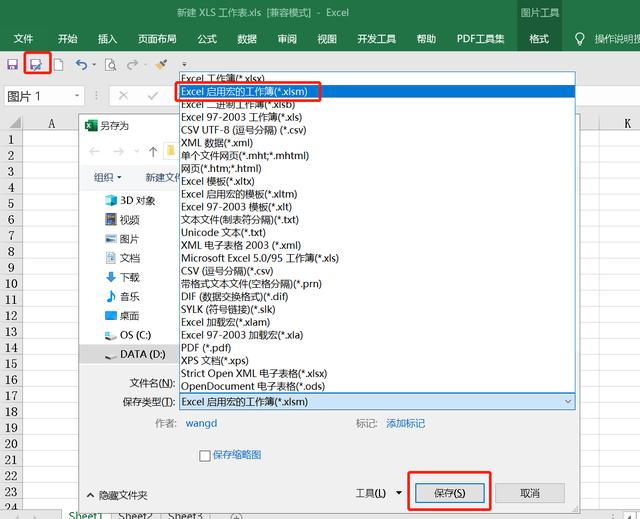The image size is (640, 519).
Task: Switch to the Sheet2 worksheet tab
Action: click(136, 515)
